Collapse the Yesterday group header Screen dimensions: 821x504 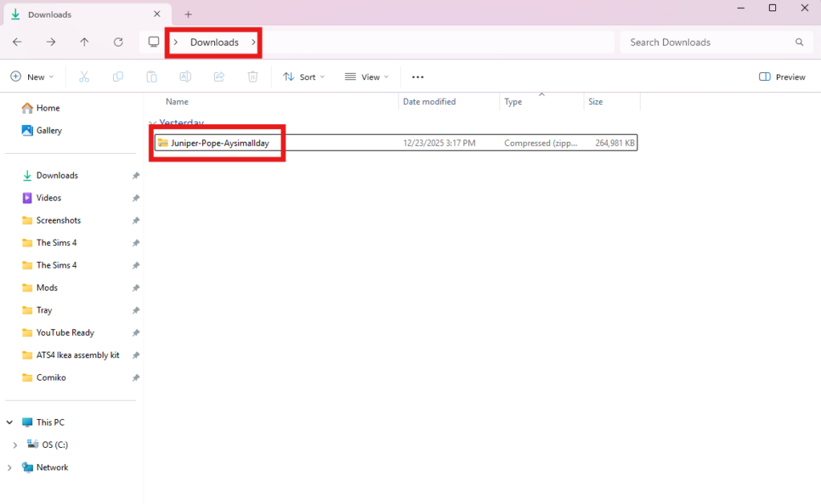tap(152, 123)
